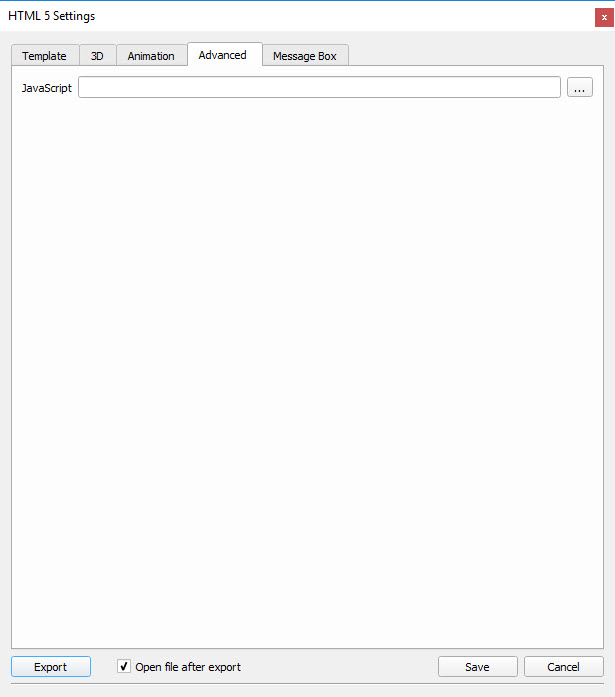The width and height of the screenshot is (615, 697).
Task: Click the Open file after export label text
Action: click(x=188, y=667)
